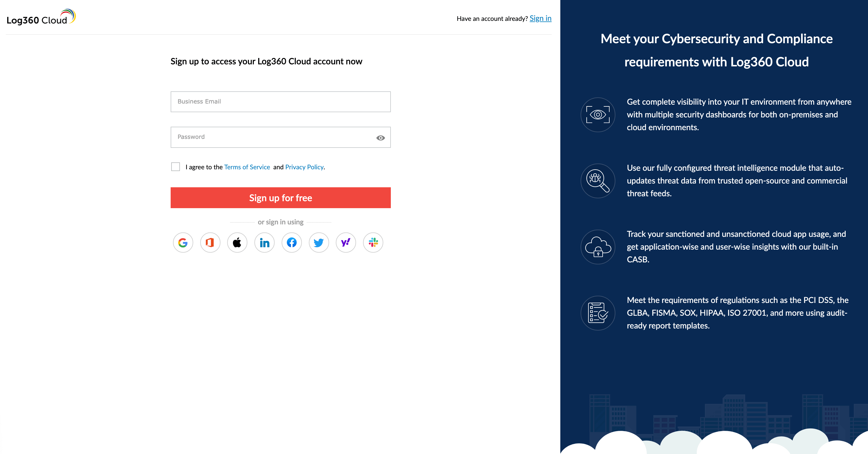
Task: Sign in with Microsoft Office 365
Action: point(210,243)
